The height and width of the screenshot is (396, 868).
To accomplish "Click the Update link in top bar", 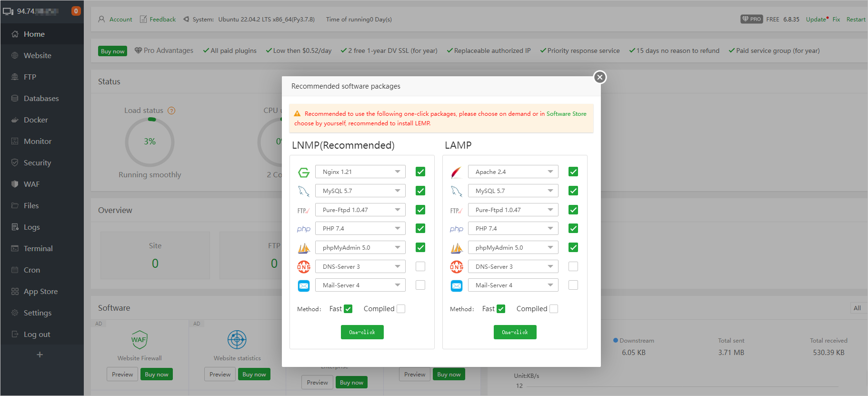I will point(816,20).
